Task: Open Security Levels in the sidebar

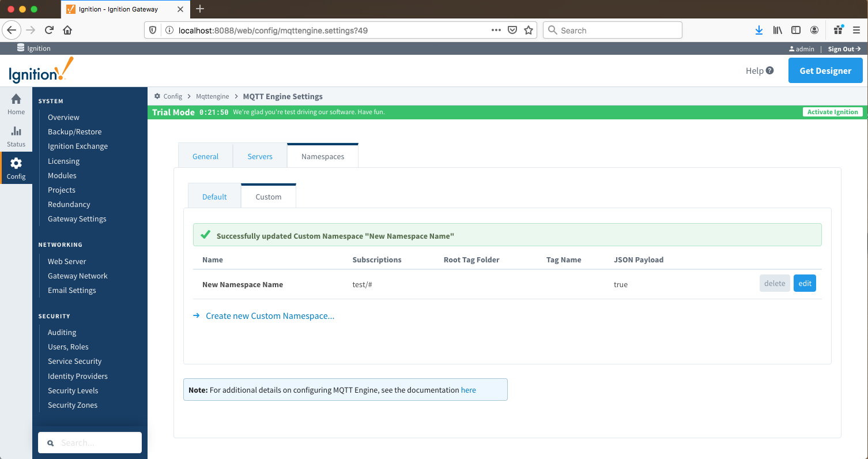Action: click(x=73, y=390)
